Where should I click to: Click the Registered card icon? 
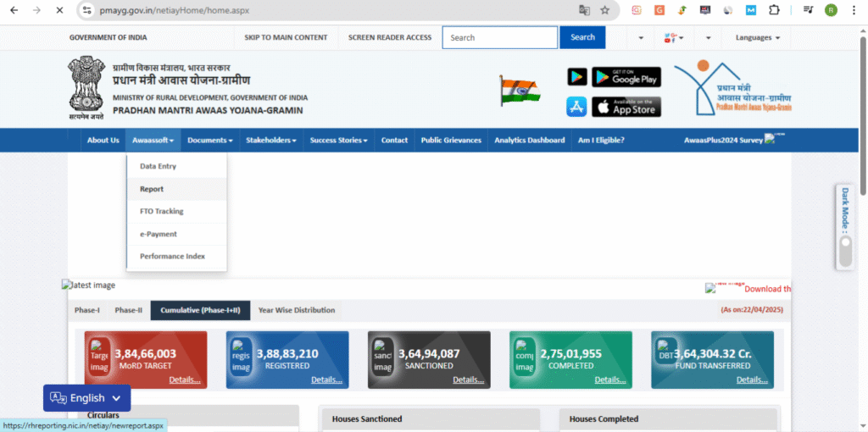242,357
